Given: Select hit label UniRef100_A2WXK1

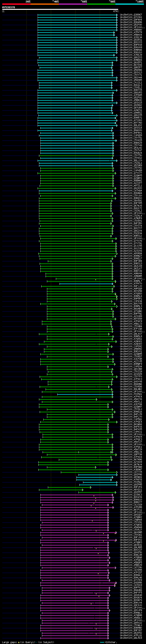Looking at the screenshot, I should [x=131, y=341].
